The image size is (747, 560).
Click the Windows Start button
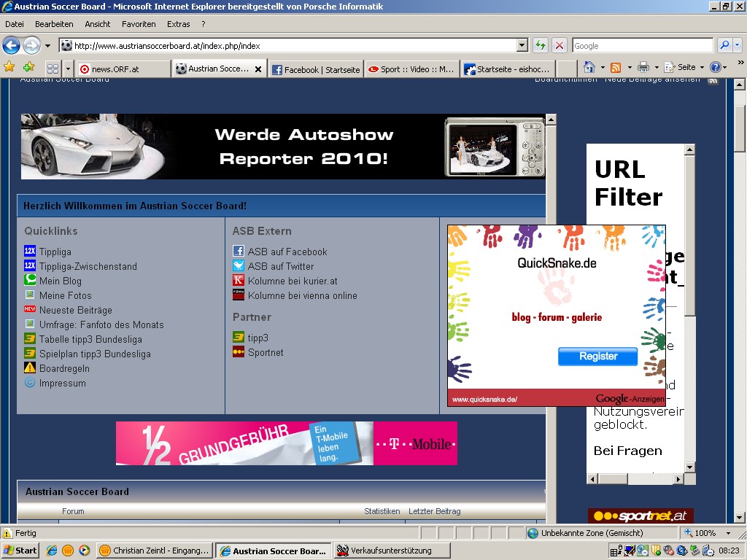[x=20, y=551]
